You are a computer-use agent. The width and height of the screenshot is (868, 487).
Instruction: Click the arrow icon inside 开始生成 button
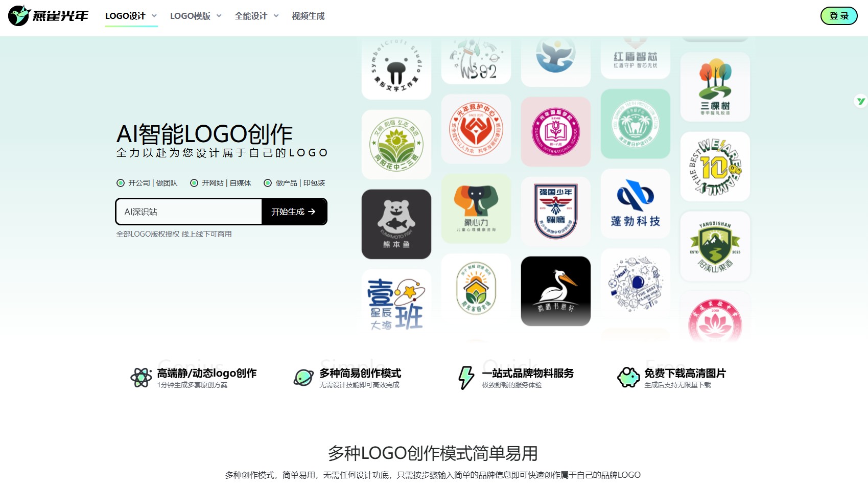[x=312, y=212]
